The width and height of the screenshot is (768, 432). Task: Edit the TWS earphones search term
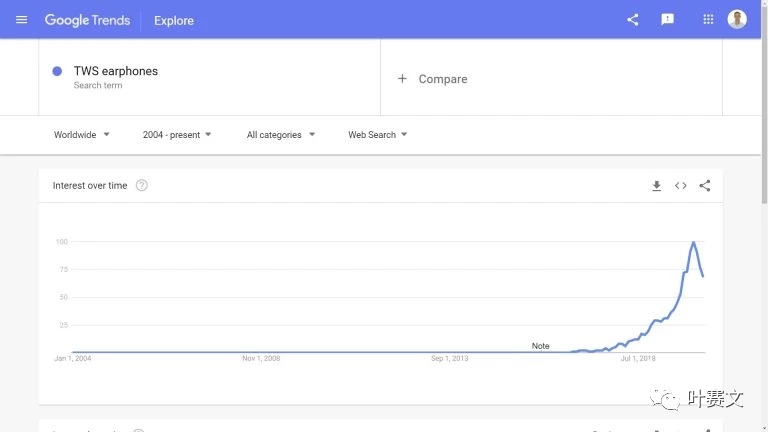pos(116,71)
